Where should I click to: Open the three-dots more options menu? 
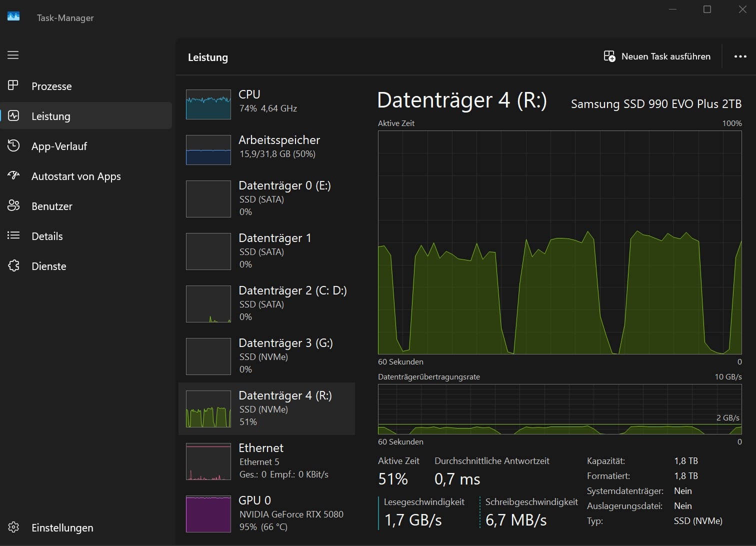pos(740,56)
